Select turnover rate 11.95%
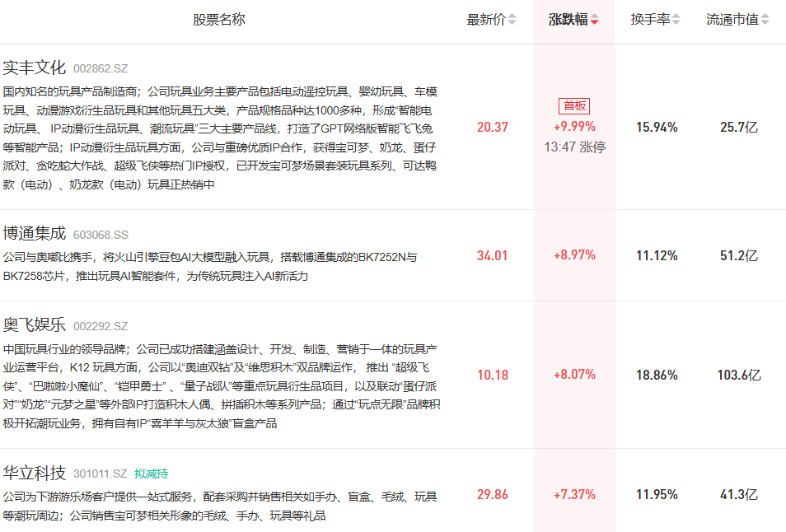This screenshot has width=786, height=532. (657, 494)
